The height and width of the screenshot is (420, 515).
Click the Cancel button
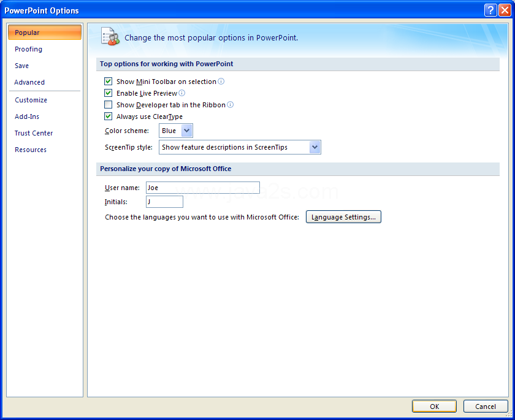(486, 407)
